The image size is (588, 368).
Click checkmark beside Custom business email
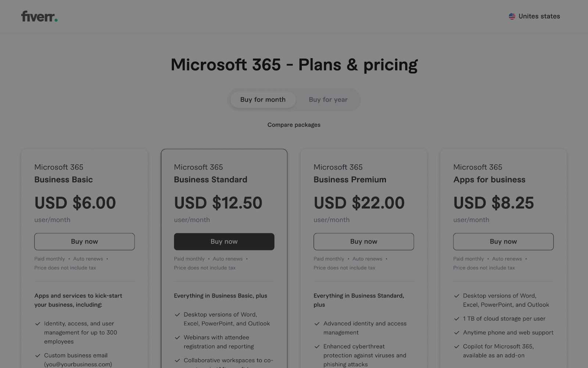tap(37, 355)
